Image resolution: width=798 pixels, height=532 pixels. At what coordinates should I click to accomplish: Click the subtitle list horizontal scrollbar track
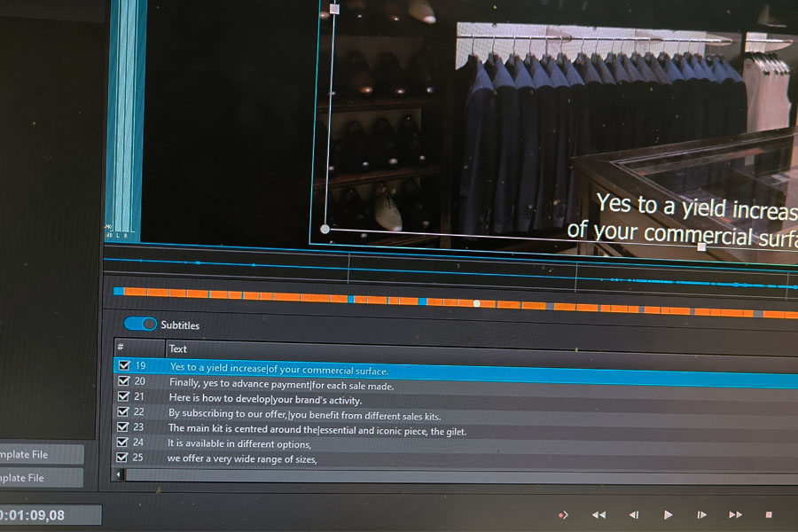(x=462, y=478)
